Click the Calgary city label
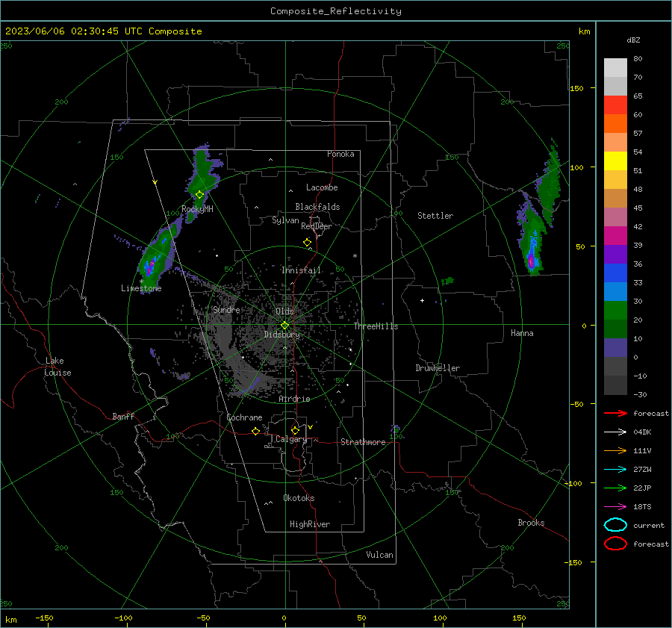The image size is (672, 628). [x=291, y=439]
